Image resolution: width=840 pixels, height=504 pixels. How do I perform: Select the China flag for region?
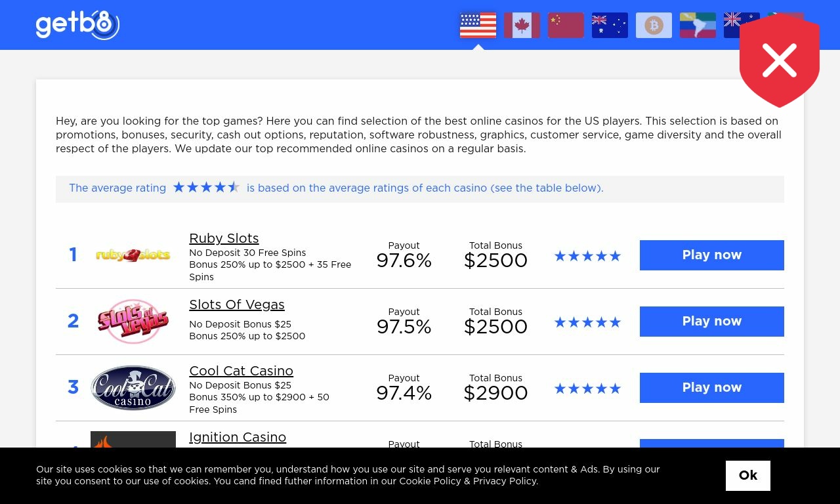point(566,25)
